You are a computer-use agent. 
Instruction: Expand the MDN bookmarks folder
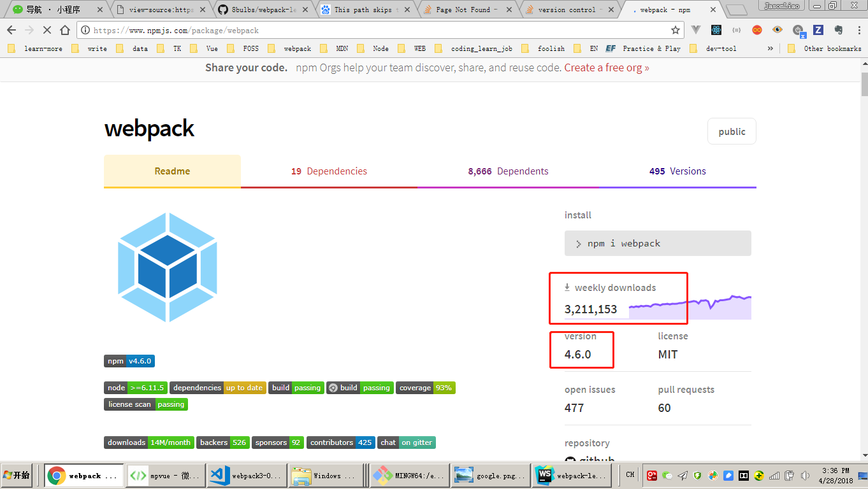click(335, 48)
